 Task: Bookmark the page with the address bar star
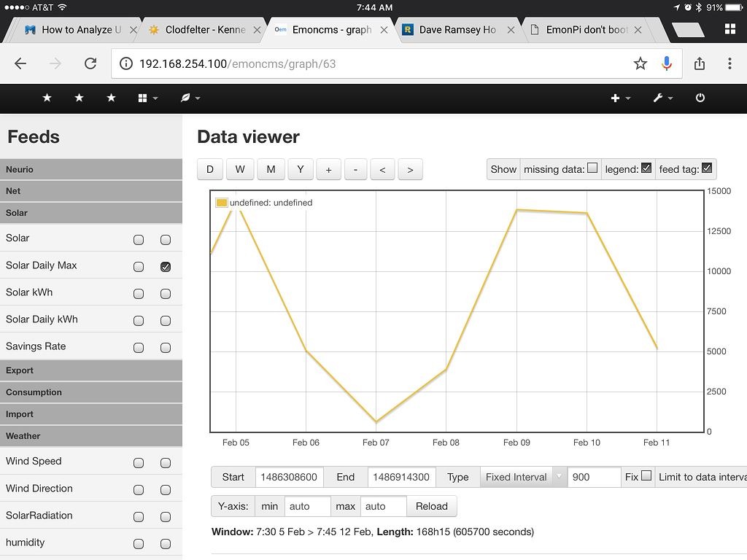point(640,63)
